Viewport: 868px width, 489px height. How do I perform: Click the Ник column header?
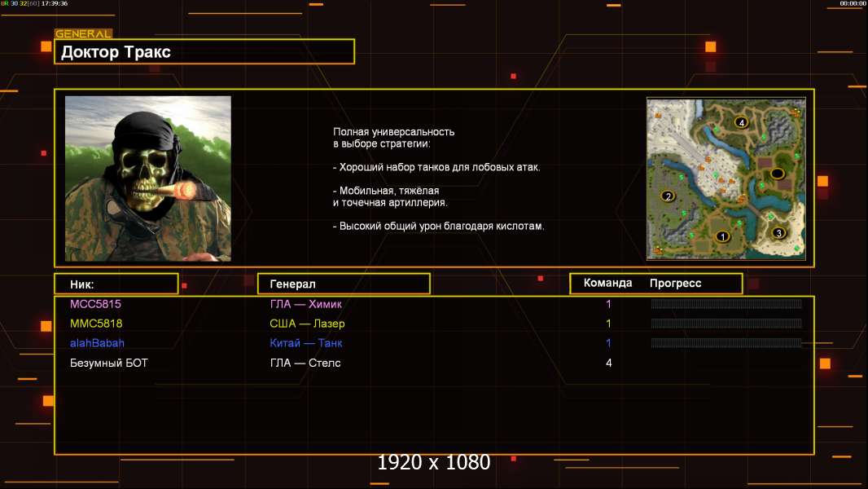coord(116,284)
